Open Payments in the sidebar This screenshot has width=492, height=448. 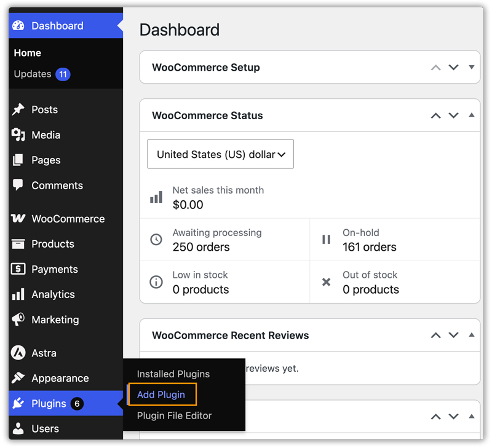(x=55, y=269)
